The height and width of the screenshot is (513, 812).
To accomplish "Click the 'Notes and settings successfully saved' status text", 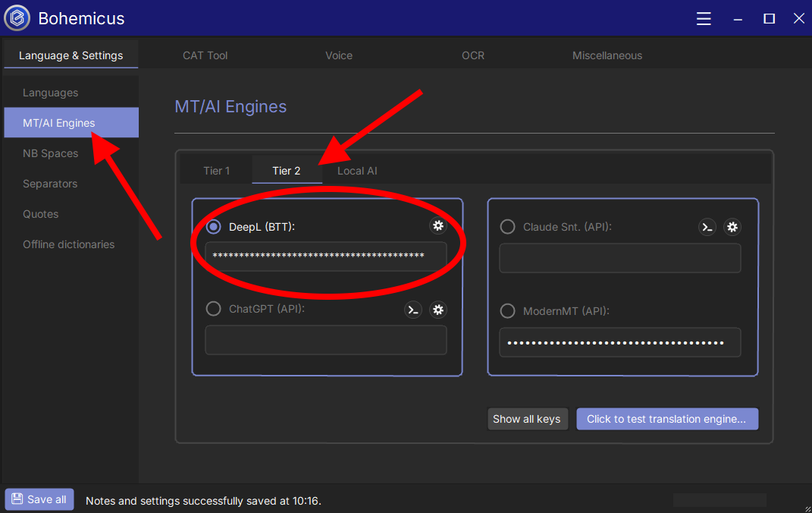I will point(203,501).
